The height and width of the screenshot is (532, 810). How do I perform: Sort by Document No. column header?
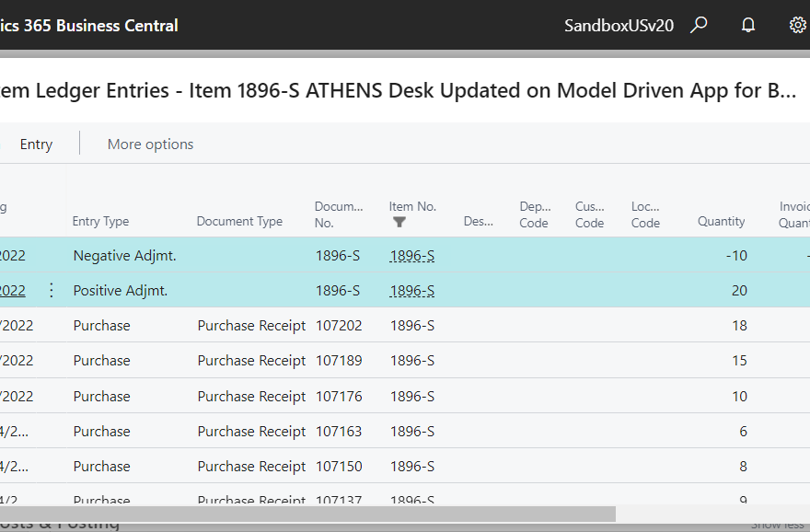coord(339,214)
